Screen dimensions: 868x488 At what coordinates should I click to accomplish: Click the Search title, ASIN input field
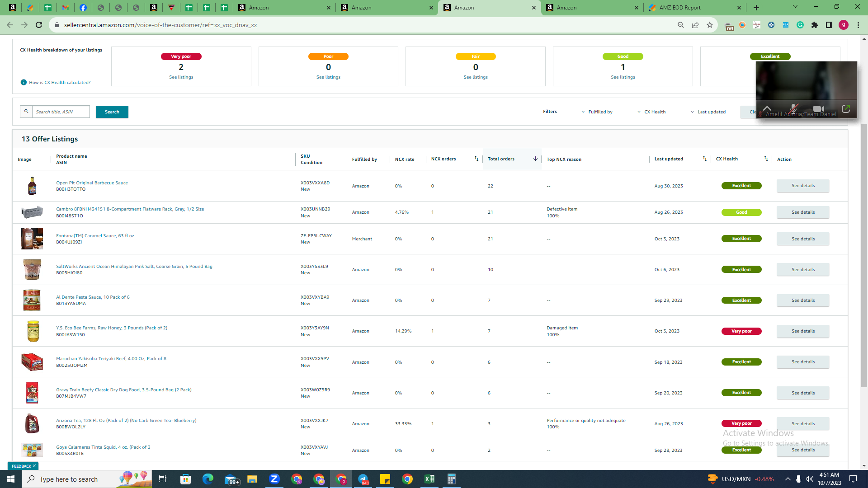coord(61,112)
